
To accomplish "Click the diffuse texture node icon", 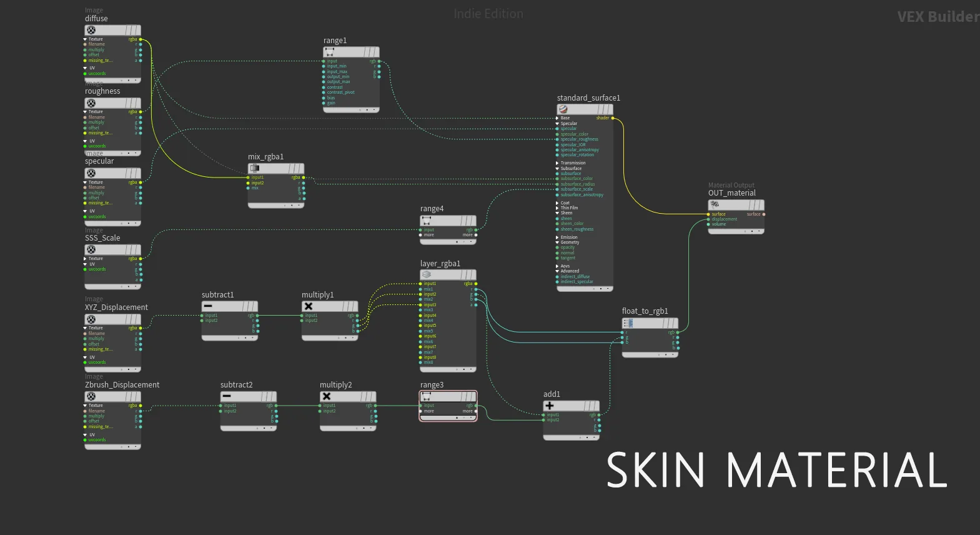I will pos(91,30).
